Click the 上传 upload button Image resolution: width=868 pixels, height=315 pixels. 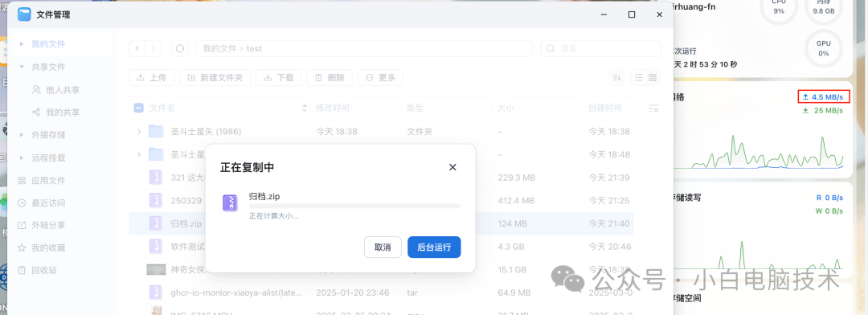pyautogui.click(x=151, y=77)
